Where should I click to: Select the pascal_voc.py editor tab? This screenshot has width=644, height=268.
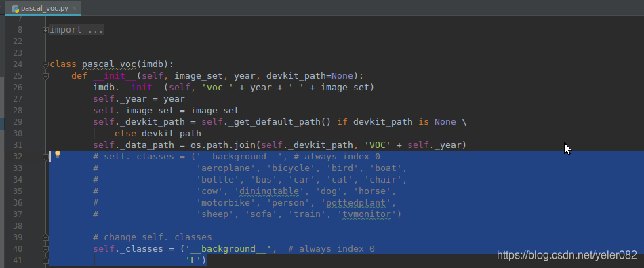(x=43, y=8)
